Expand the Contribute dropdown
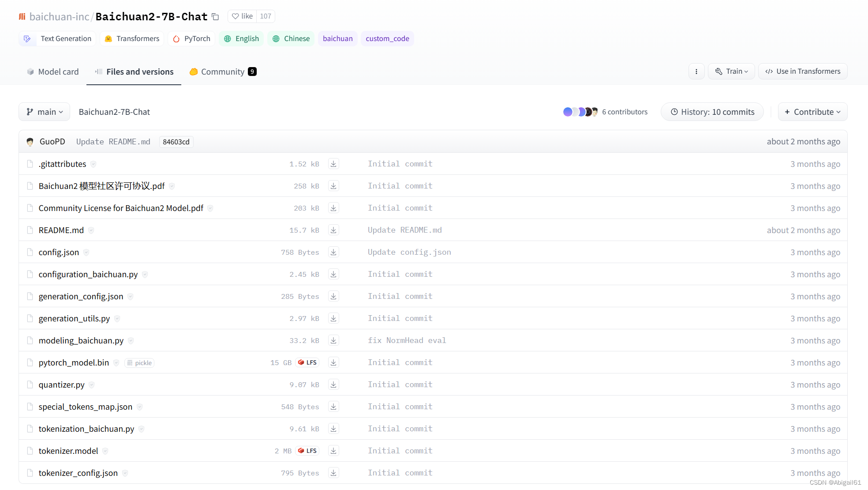The image size is (868, 490). tap(812, 112)
